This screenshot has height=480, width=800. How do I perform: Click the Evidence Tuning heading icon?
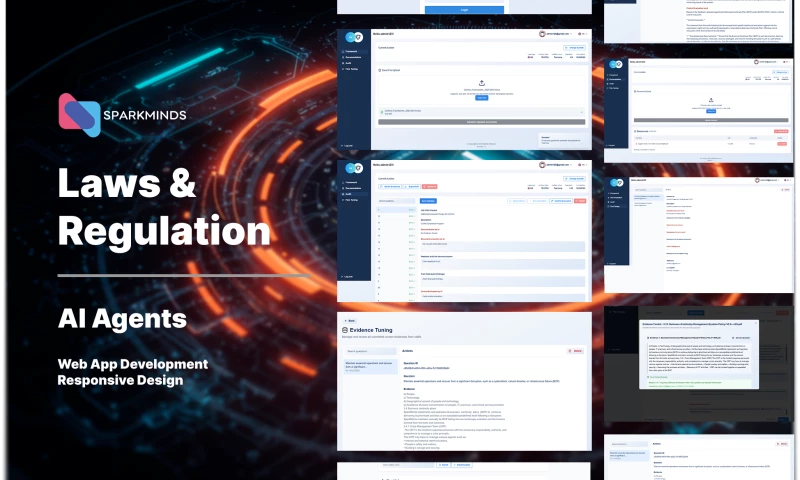(345, 331)
